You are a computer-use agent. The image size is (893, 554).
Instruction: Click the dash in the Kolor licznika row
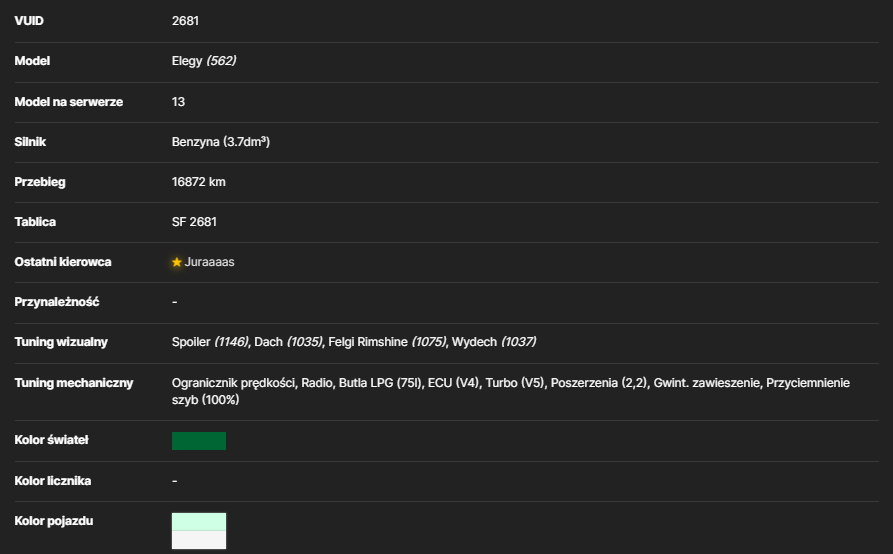pyautogui.click(x=175, y=481)
